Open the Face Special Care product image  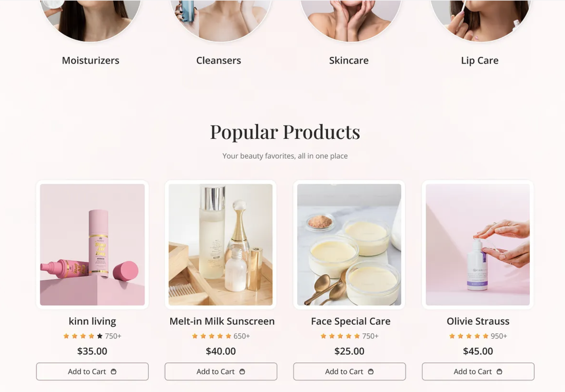(349, 245)
